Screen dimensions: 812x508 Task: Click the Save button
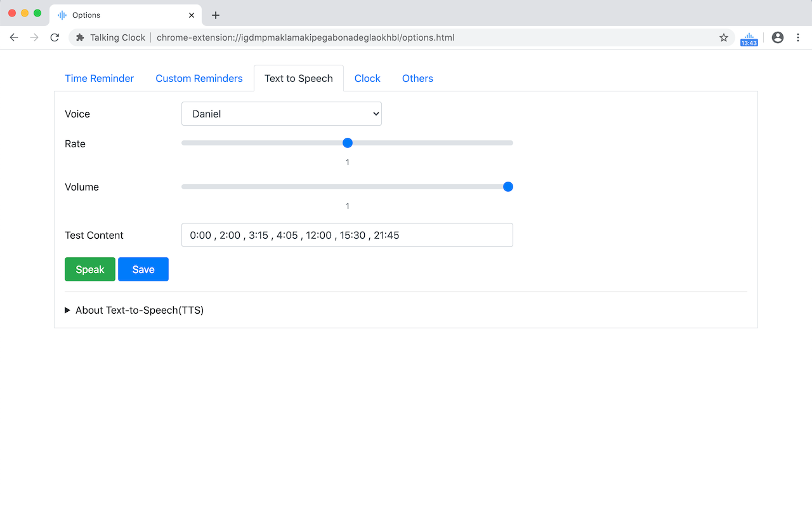tap(143, 269)
